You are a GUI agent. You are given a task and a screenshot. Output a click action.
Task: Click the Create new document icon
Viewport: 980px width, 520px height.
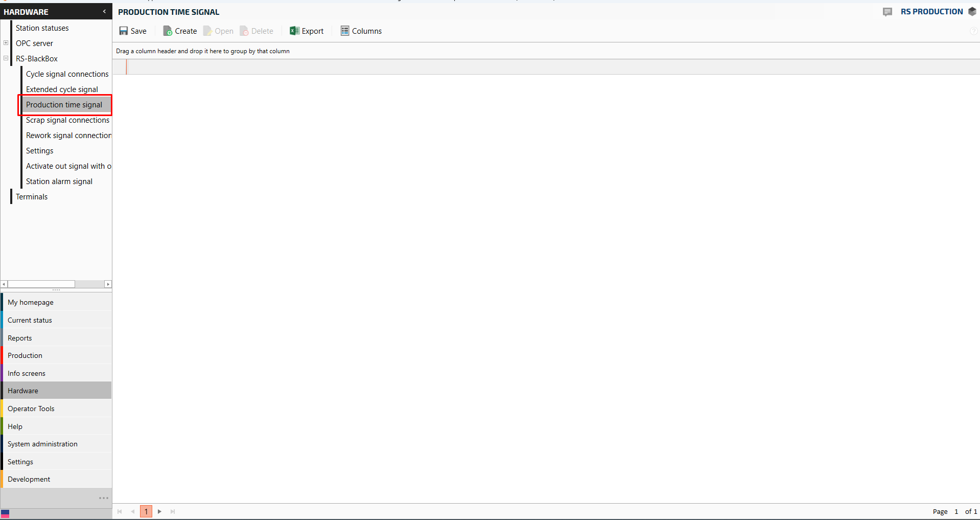[167, 31]
